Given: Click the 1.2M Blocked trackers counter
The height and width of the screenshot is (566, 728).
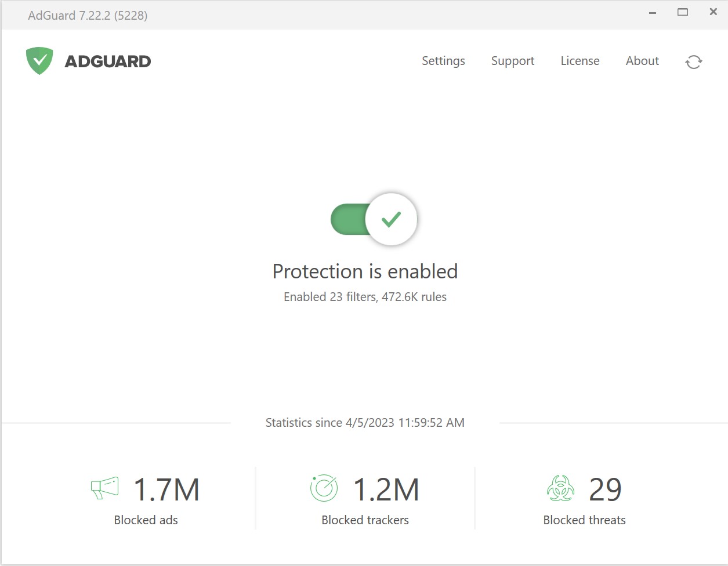Looking at the screenshot, I should (x=387, y=489).
